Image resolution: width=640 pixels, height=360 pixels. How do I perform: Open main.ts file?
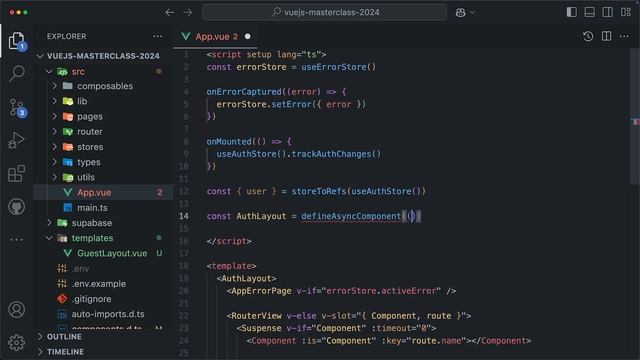click(x=104, y=208)
